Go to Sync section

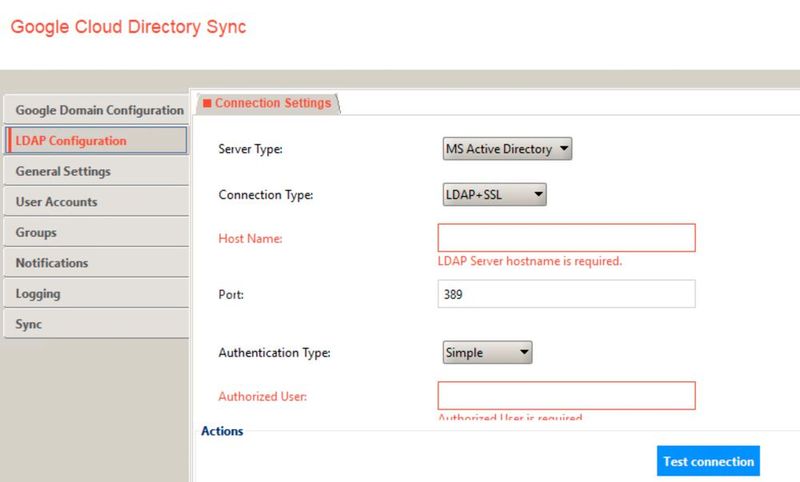pos(96,324)
